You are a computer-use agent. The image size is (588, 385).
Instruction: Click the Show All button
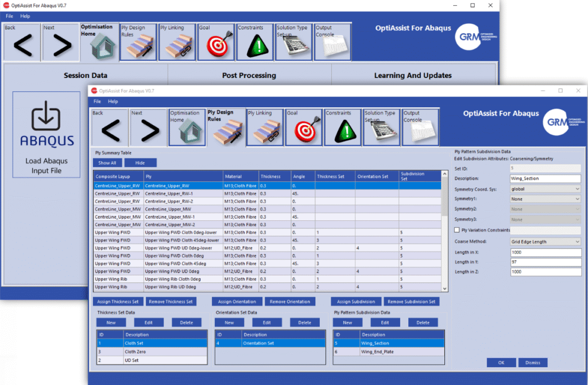click(x=107, y=163)
